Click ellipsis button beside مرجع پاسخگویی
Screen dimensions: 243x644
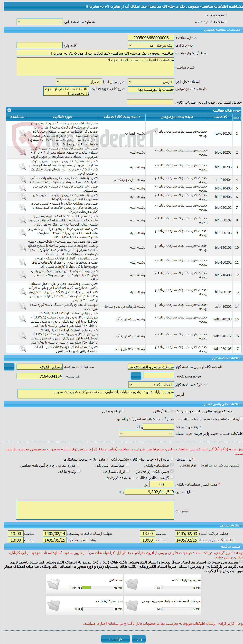[136, 376]
